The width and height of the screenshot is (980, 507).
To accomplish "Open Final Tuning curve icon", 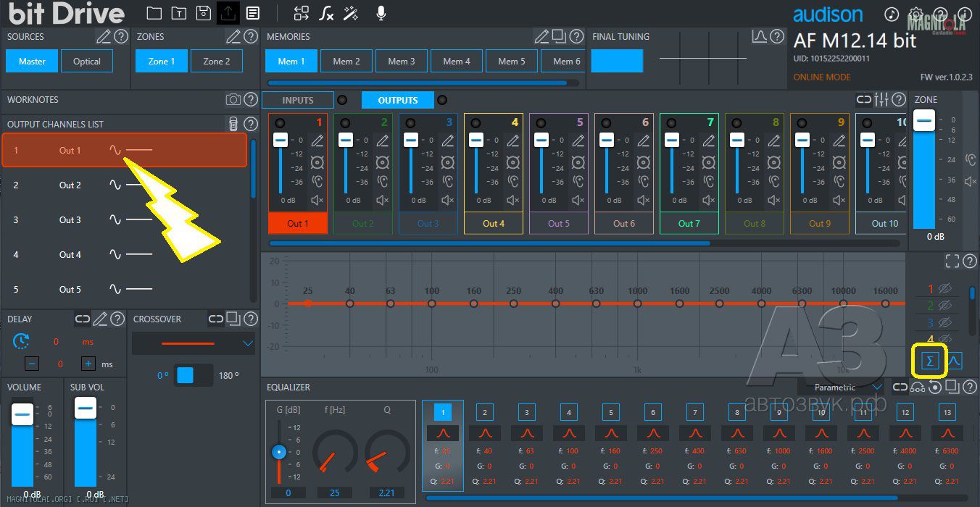I will click(x=760, y=36).
